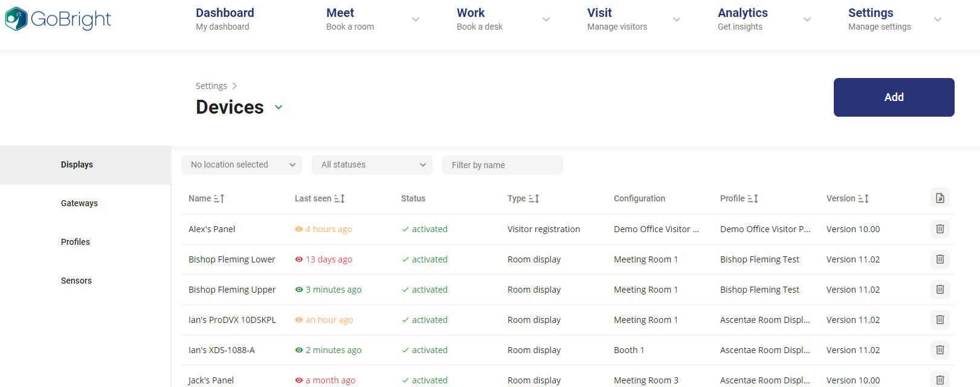Viewport: 980px width, 387px height.
Task: Open the Bishop Fleming Lower device row
Action: (x=568, y=259)
